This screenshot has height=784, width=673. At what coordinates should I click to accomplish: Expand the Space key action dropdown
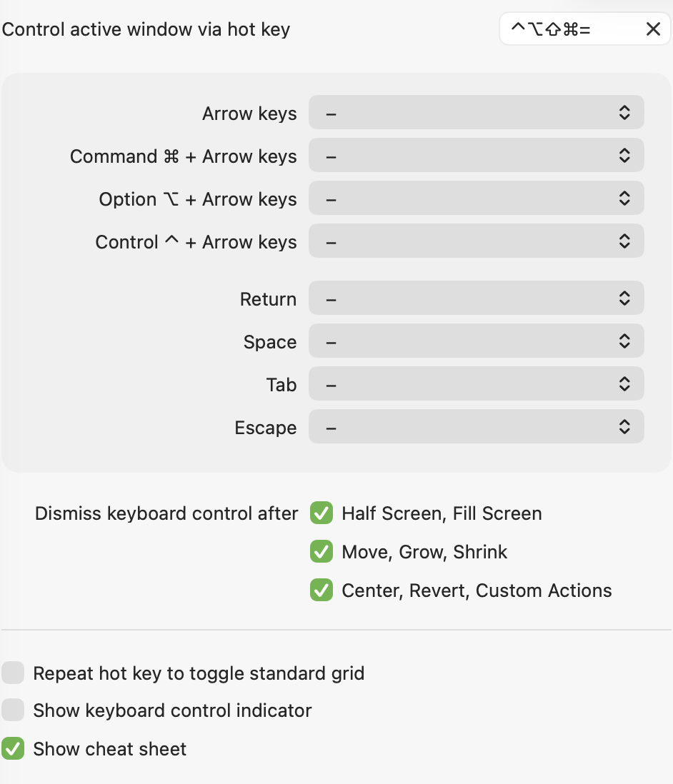pyautogui.click(x=476, y=341)
